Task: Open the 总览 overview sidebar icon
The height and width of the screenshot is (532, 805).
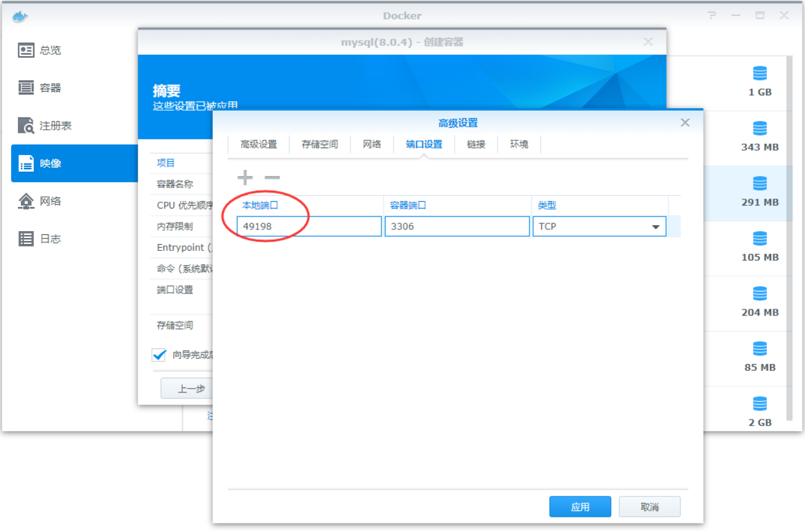Action: [26, 50]
